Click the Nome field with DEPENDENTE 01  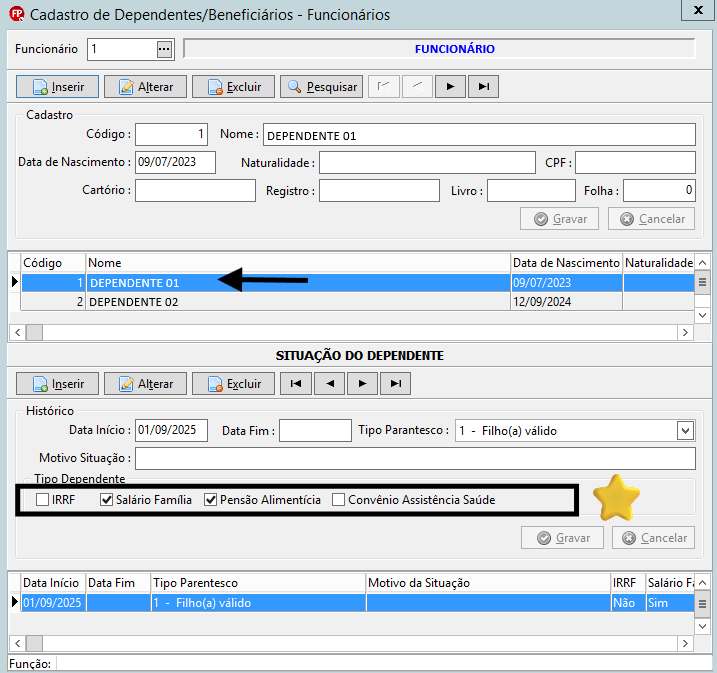pos(479,135)
